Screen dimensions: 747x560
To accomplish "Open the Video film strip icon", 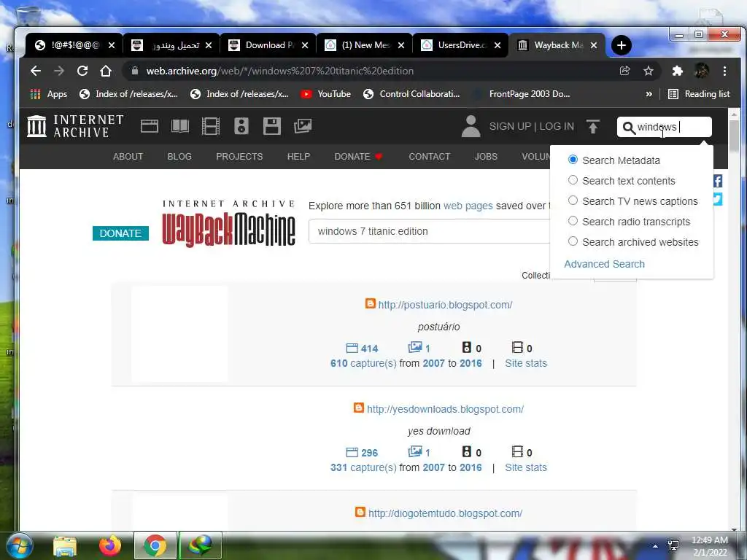I will click(211, 126).
